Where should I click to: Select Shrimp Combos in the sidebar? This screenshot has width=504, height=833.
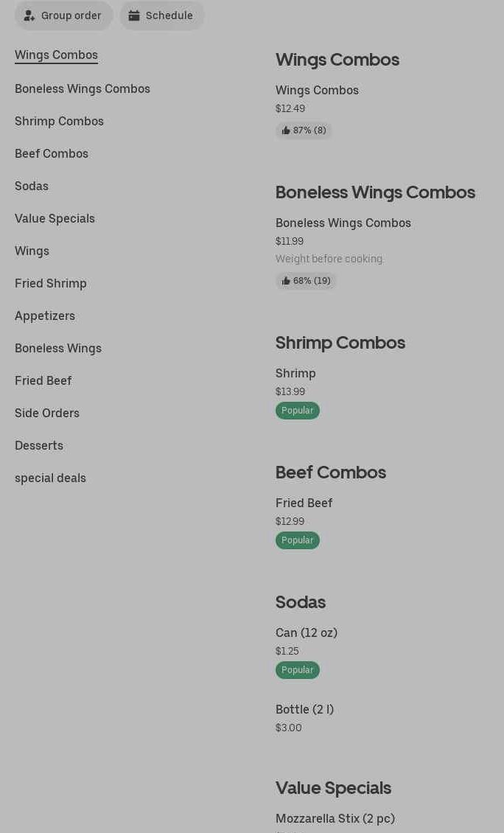59,121
